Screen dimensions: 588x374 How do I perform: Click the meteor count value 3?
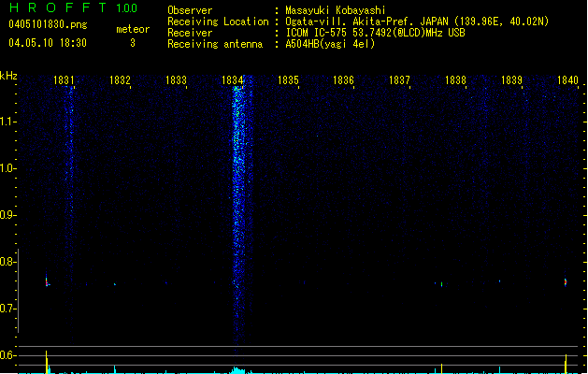click(x=133, y=43)
